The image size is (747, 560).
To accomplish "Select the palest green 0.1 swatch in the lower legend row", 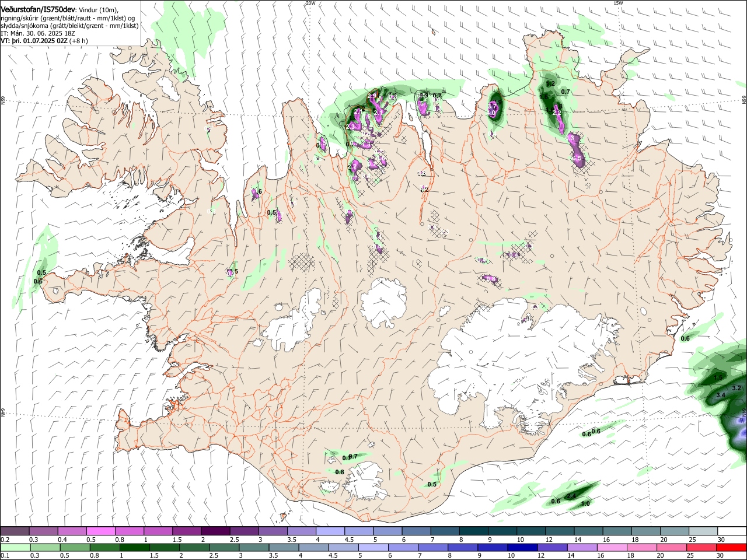I will tap(15, 547).
